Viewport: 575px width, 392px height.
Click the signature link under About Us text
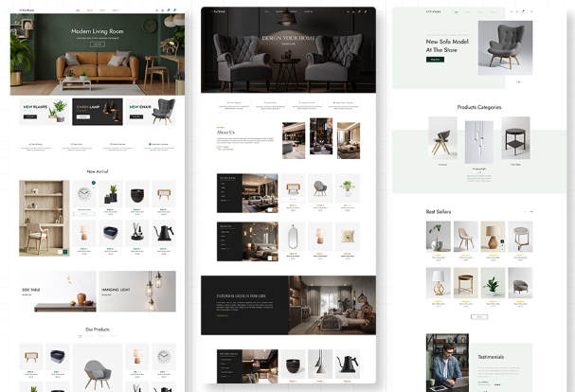pyautogui.click(x=225, y=148)
